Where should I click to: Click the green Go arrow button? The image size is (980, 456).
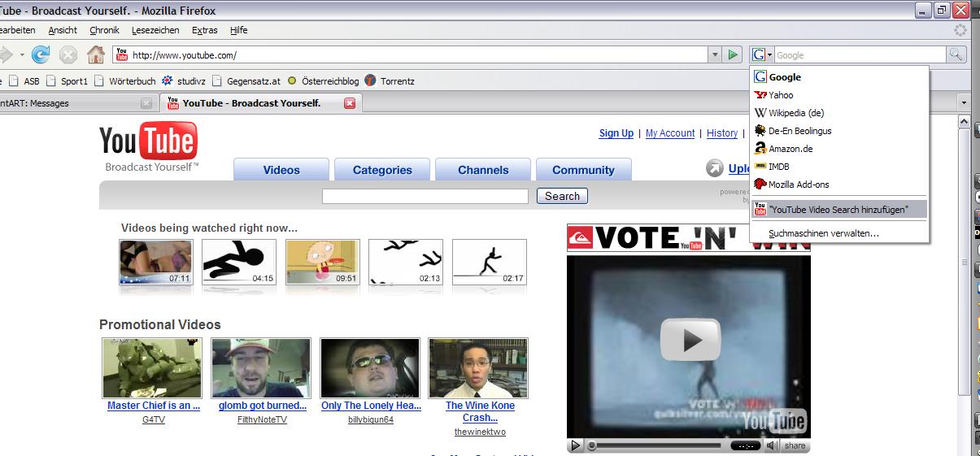[734, 54]
